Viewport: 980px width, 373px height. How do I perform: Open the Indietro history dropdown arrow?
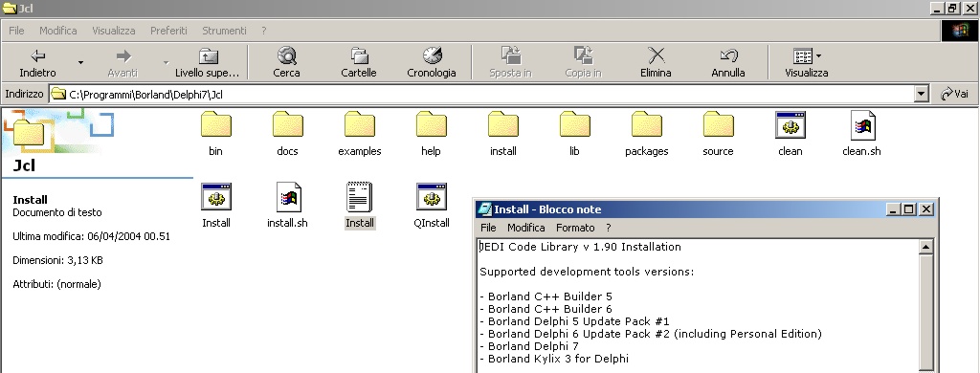tap(80, 62)
